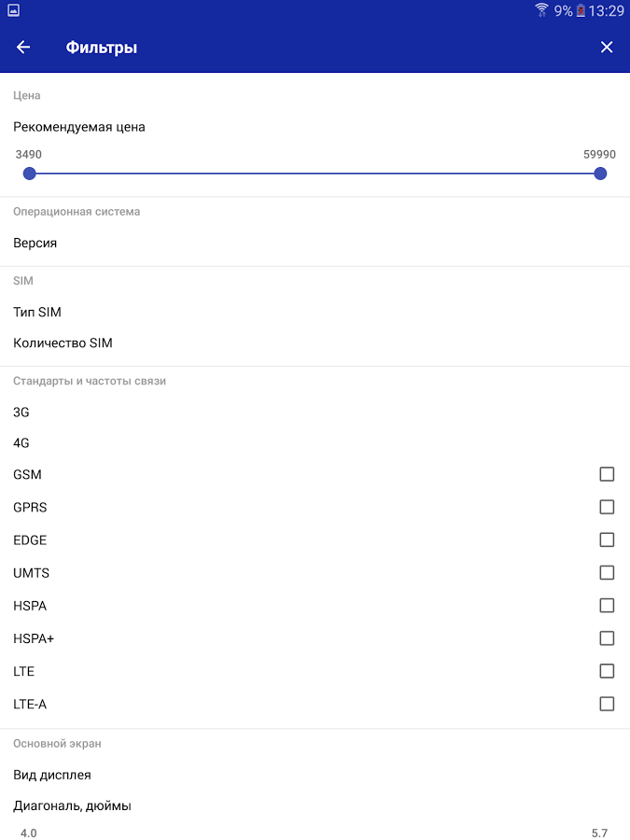Click the minimum price slider handle at 3490

[30, 174]
